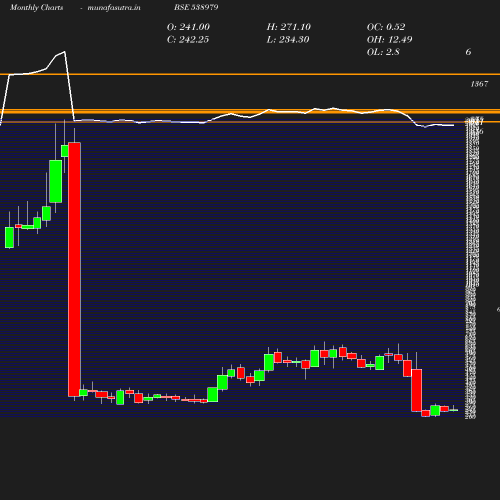Click the 'OH: 12.49' value

pos(389,40)
